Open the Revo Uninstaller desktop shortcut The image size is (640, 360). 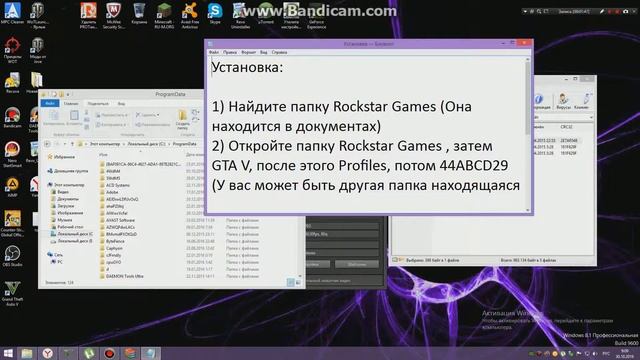[240, 16]
